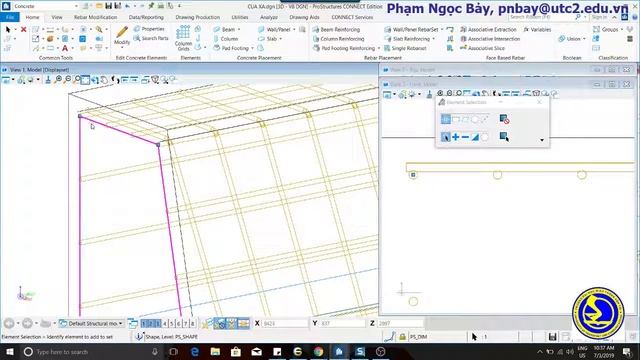
Task: Click the Undo arrow in quick access toolbar
Action: [127, 6]
